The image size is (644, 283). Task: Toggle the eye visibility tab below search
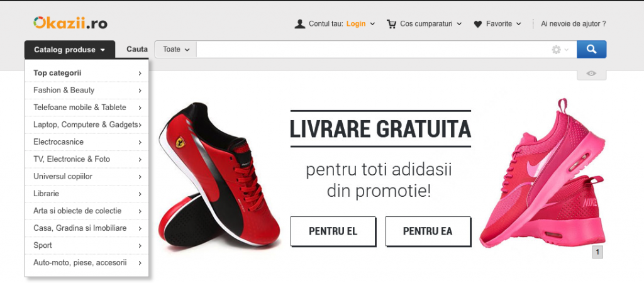(591, 74)
